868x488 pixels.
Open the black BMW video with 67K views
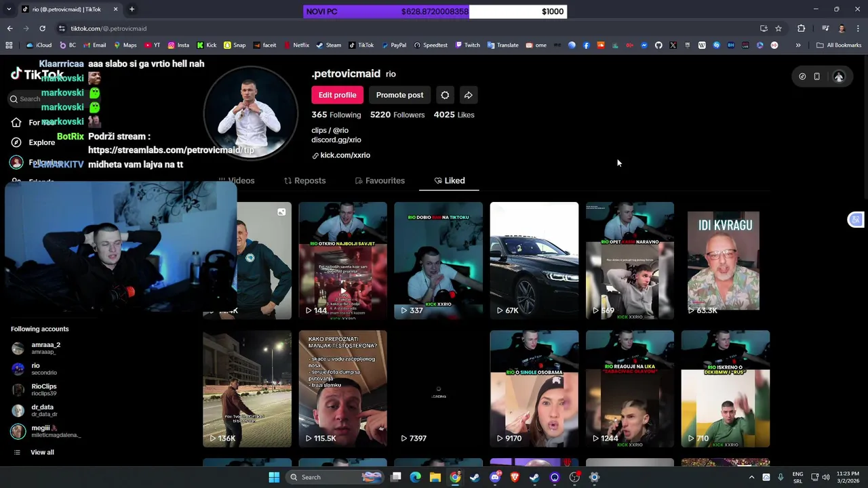(534, 260)
